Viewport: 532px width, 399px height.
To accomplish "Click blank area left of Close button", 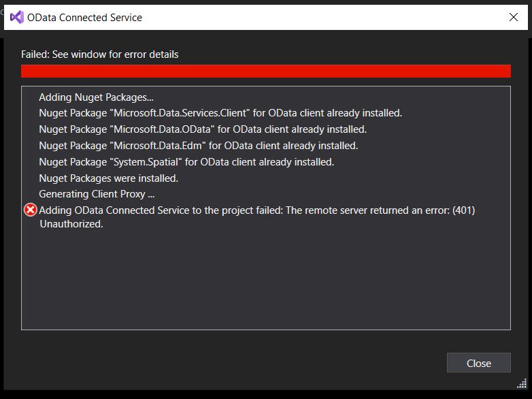I will click(231, 363).
